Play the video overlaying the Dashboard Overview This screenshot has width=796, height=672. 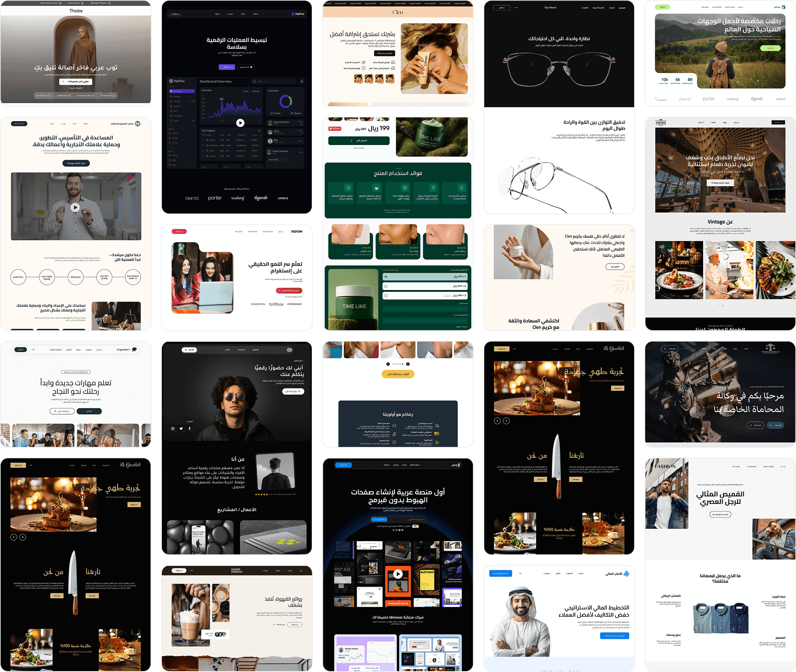(241, 122)
